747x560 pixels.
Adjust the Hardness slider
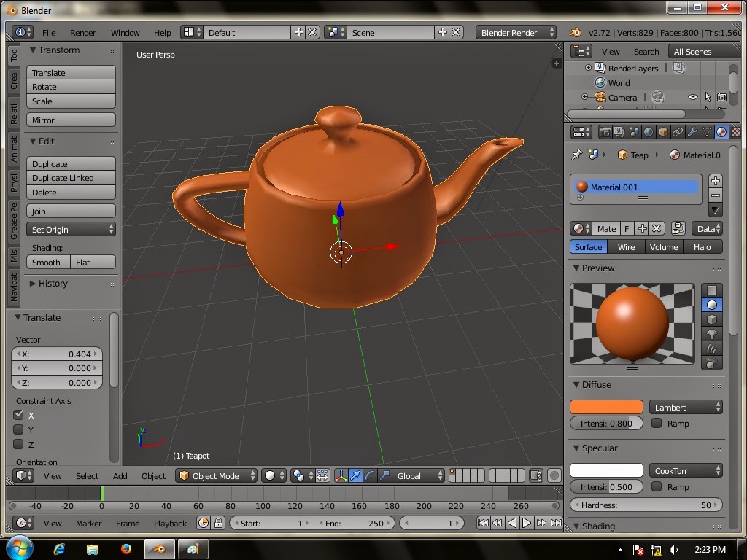coord(646,505)
